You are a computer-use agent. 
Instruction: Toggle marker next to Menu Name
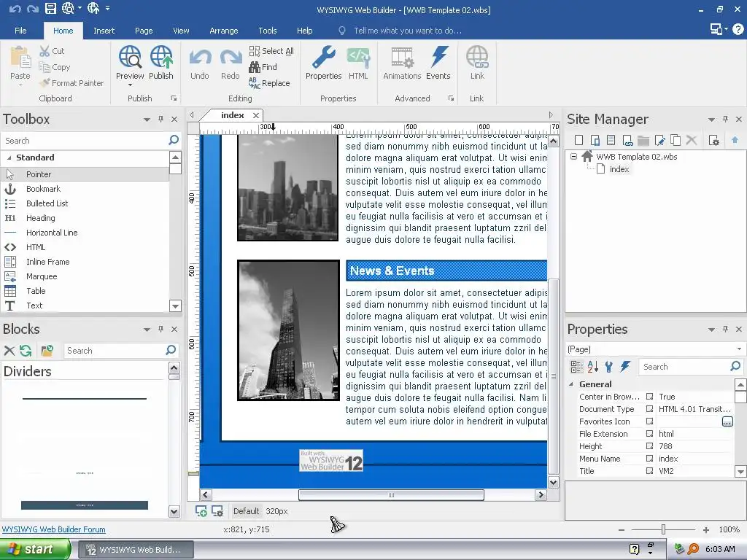pos(649,459)
